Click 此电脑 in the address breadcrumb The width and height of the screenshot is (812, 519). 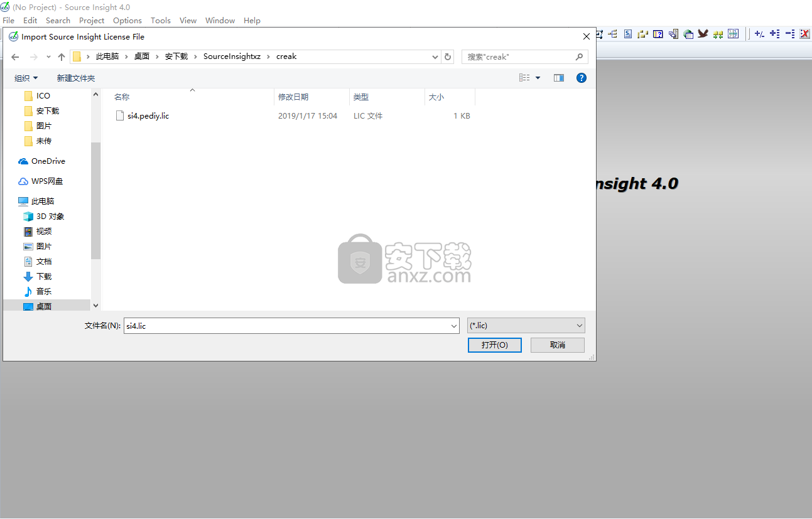tap(107, 56)
